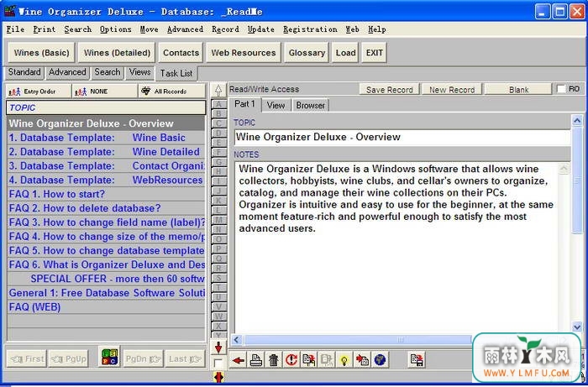Screen dimensions: 588x387
Task: Click the grayed-out document icon in toolbar
Action: [x=327, y=360]
